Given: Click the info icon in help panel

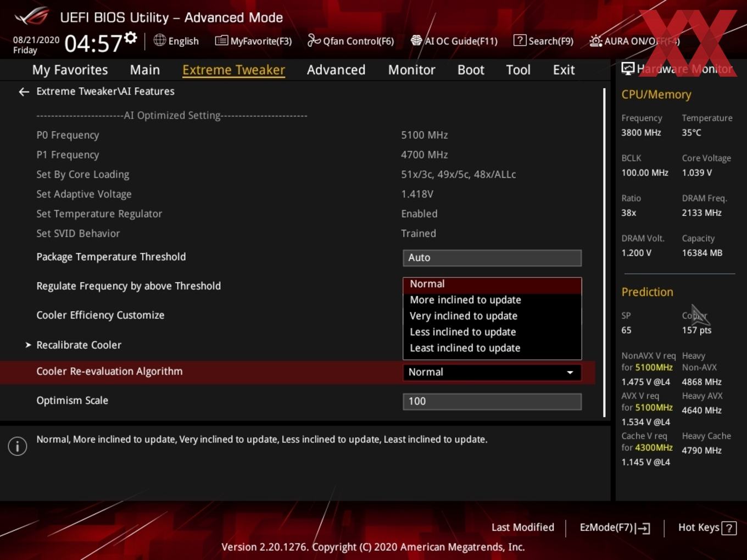Looking at the screenshot, I should (18, 446).
